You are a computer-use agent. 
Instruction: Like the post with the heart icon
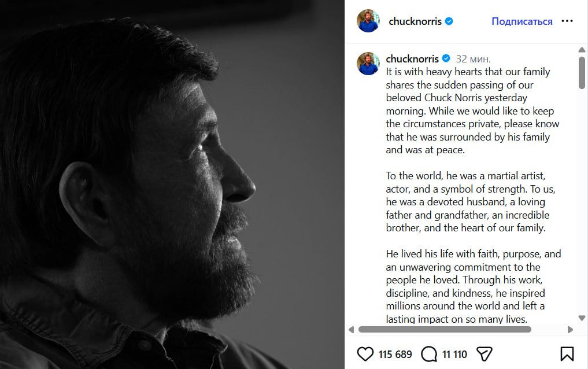[365, 353]
